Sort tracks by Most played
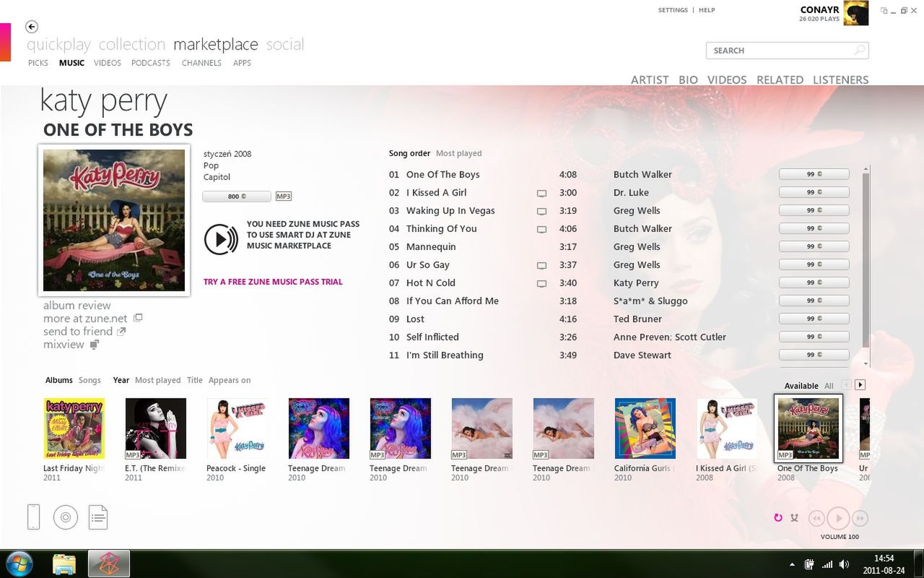924x578 pixels. pyautogui.click(x=458, y=153)
